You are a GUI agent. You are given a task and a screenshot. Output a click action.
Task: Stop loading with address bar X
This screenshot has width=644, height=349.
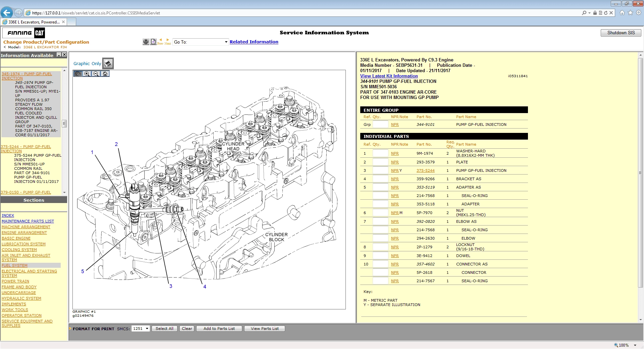tap(611, 13)
